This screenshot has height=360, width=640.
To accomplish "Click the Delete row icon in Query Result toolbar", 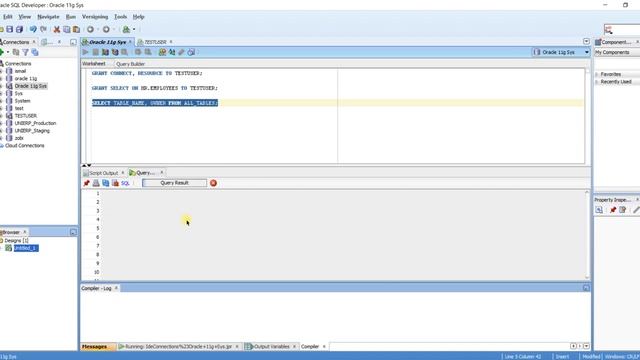I will (x=116, y=183).
